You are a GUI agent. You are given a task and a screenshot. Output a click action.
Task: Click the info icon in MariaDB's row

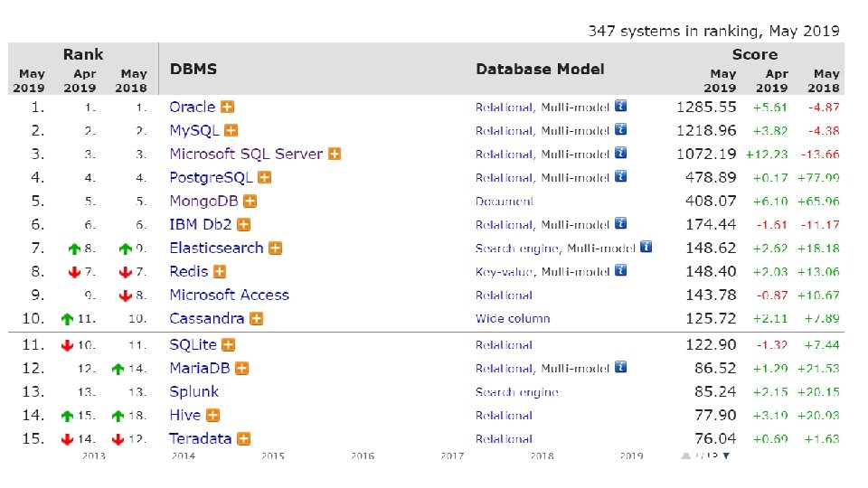620,368
